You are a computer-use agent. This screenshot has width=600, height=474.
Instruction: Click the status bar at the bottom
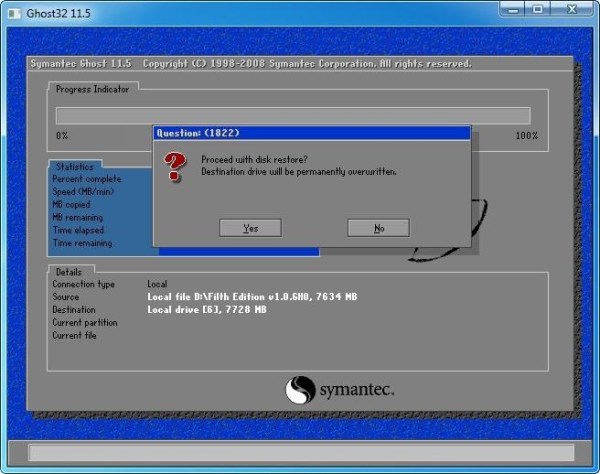coord(300,453)
